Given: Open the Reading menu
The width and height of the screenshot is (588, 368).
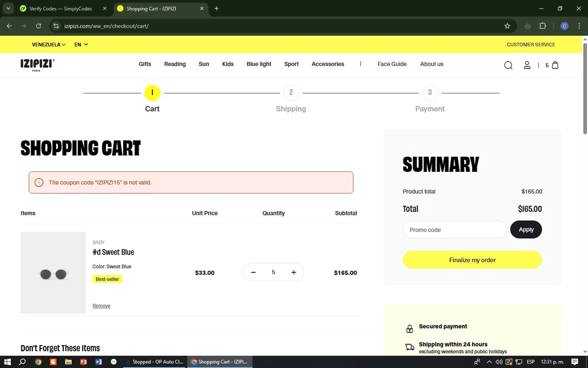Looking at the screenshot, I should tap(175, 64).
